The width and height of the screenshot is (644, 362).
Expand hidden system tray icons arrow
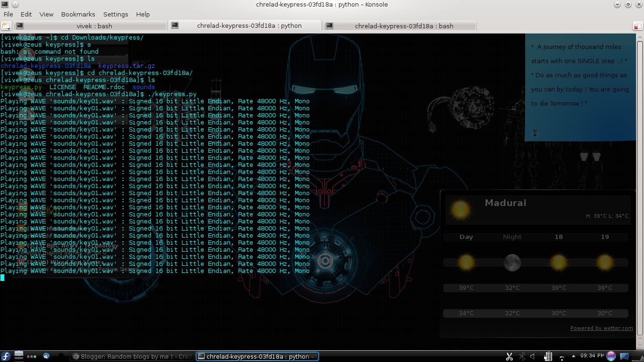tap(573, 356)
